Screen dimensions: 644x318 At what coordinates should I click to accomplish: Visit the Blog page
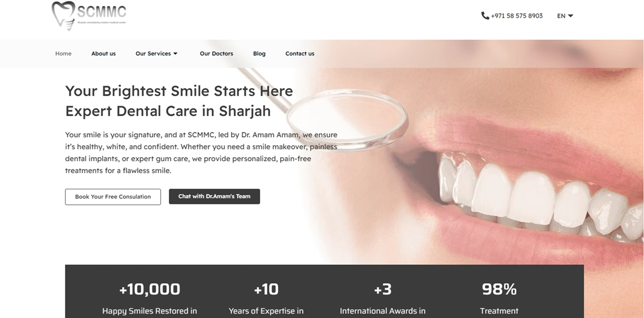(x=259, y=54)
